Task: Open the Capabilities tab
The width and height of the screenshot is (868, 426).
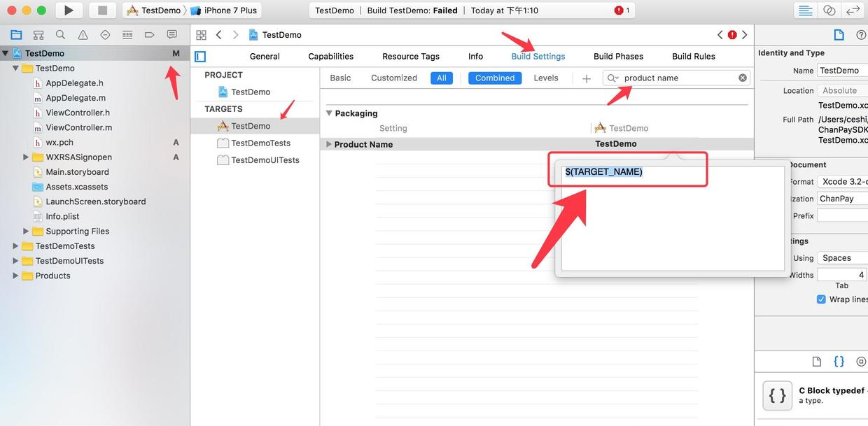Action: (331, 57)
